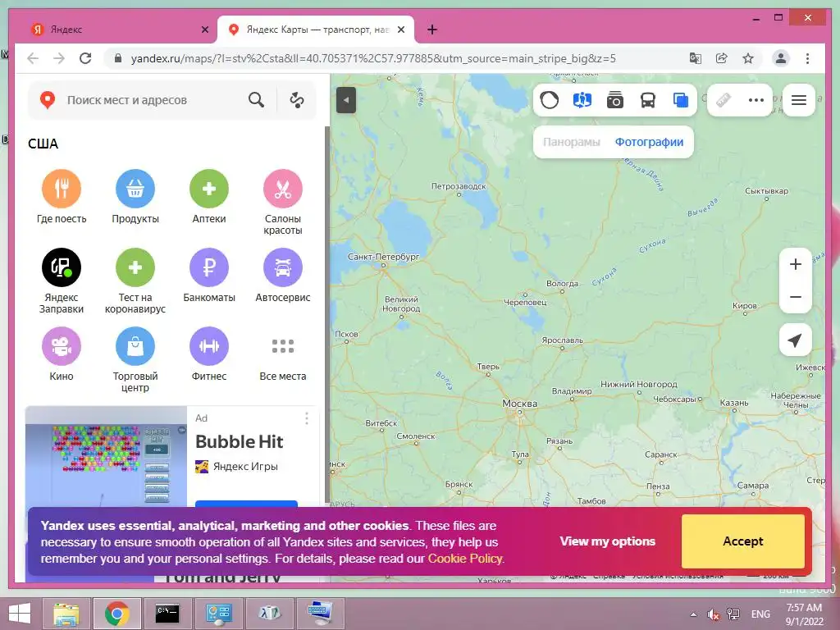The image size is (840, 630).
Task: Locate my position arrow button
Action: pos(796,340)
